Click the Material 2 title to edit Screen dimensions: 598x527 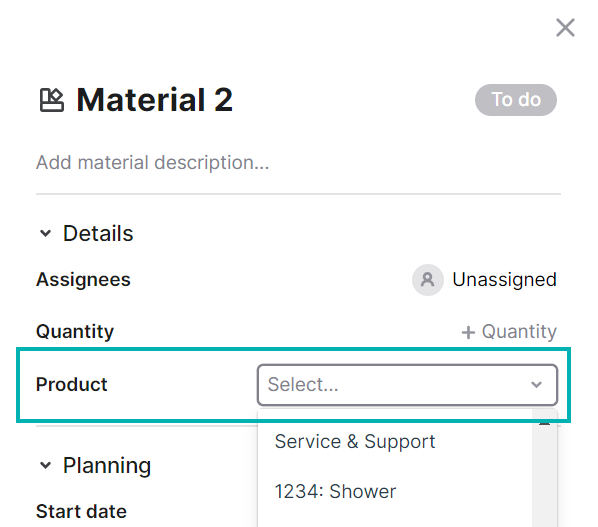155,100
